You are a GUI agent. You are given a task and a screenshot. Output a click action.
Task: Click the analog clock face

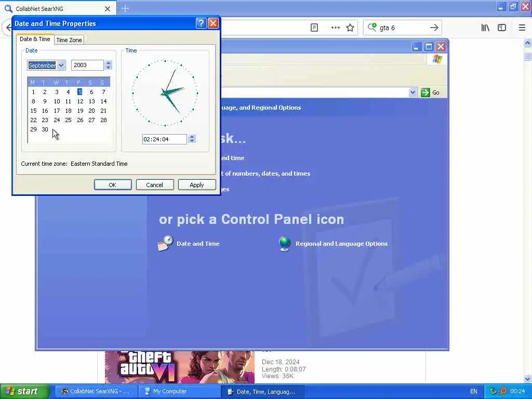[x=165, y=93]
